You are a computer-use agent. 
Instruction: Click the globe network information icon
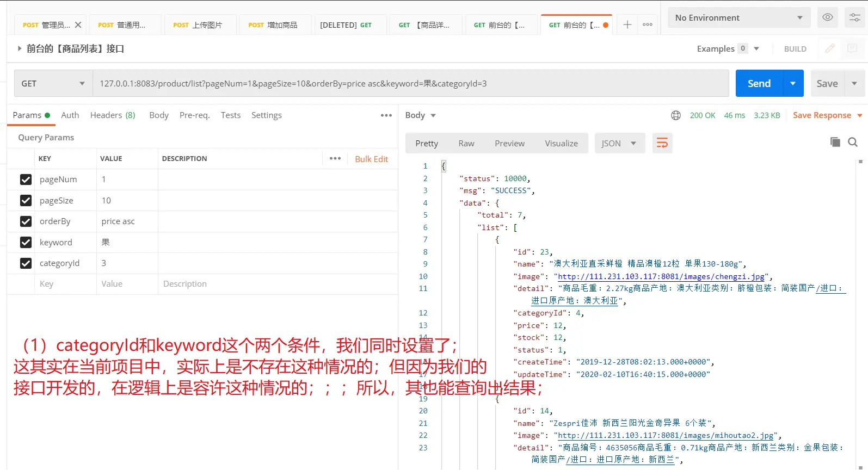675,115
